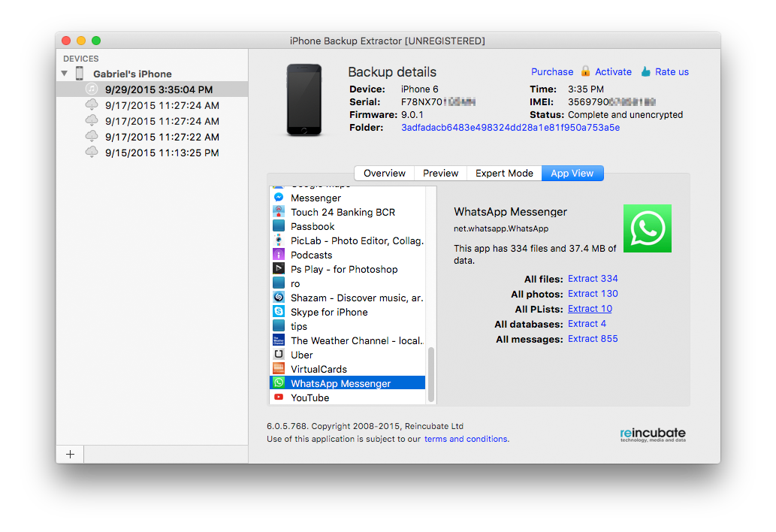Click the large WhatsApp app icon
The image size is (776, 532).
(x=647, y=228)
